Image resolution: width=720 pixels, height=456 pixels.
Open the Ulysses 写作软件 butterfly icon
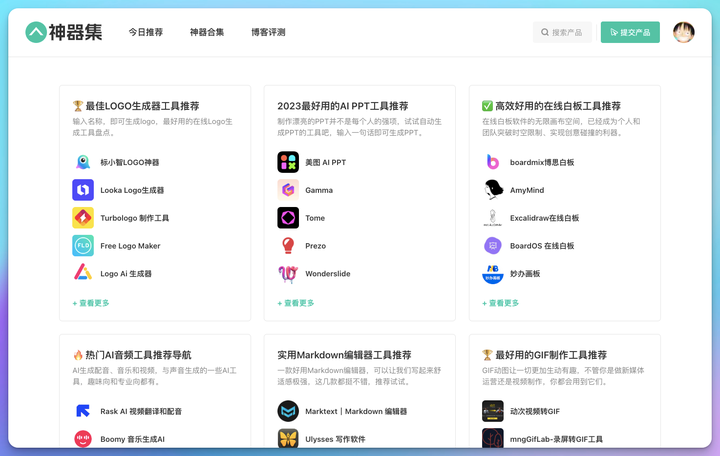pyautogui.click(x=288, y=439)
